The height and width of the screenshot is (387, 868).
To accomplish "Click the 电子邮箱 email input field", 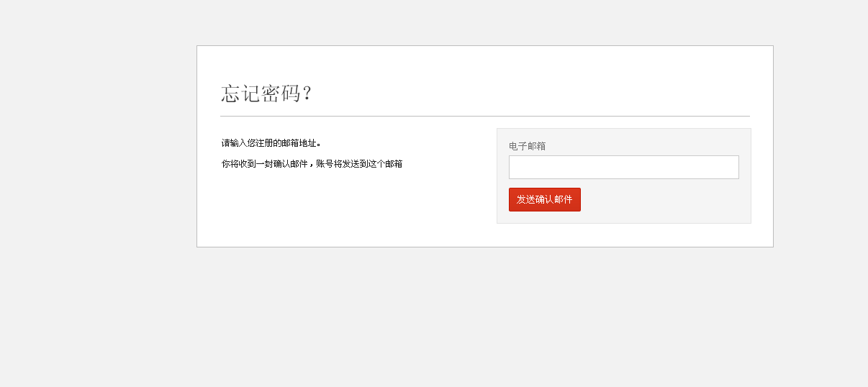I will [623, 167].
